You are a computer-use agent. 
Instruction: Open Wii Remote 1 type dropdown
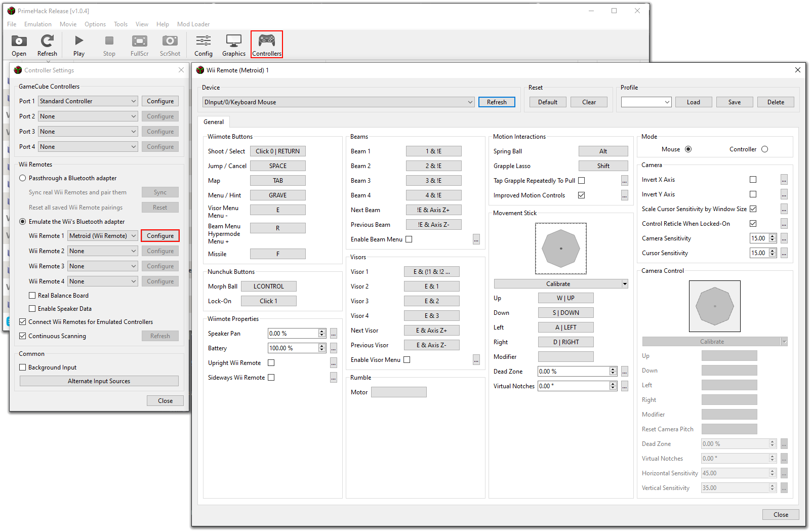tap(103, 236)
